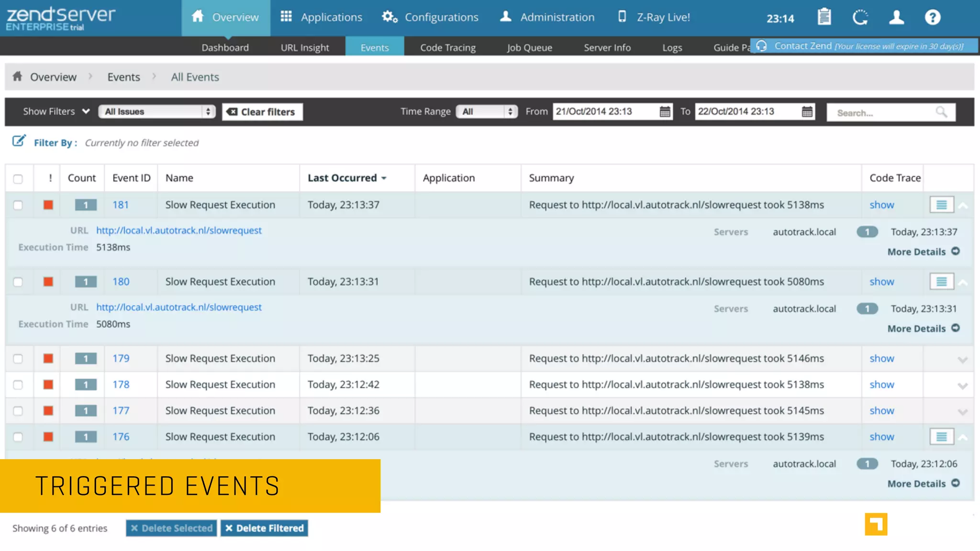
Task: Open the help question mark icon
Action: coord(932,17)
